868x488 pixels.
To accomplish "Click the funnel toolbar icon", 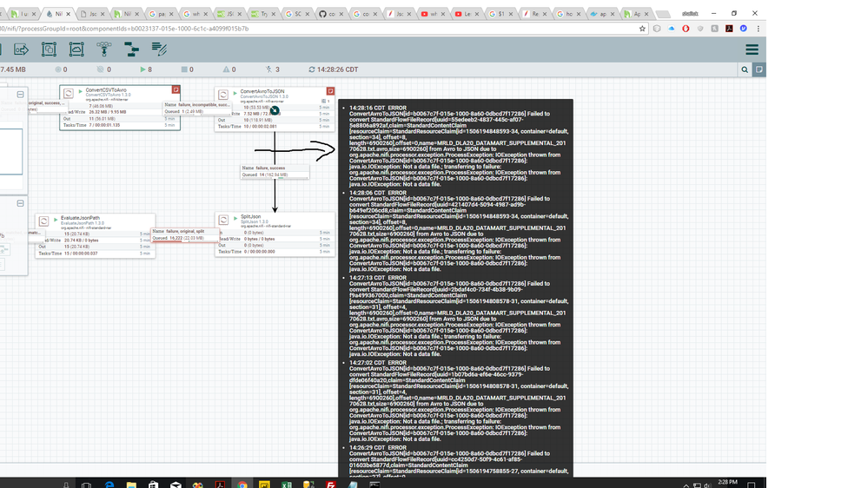I will click(x=104, y=49).
